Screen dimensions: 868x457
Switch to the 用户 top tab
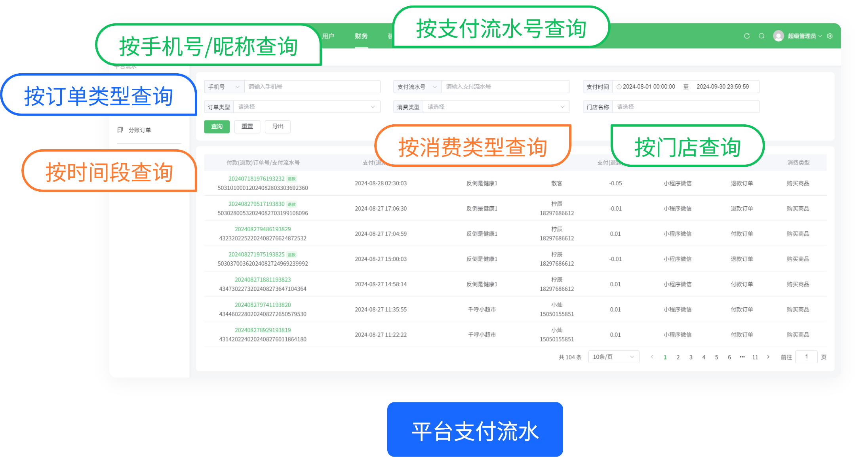(328, 36)
